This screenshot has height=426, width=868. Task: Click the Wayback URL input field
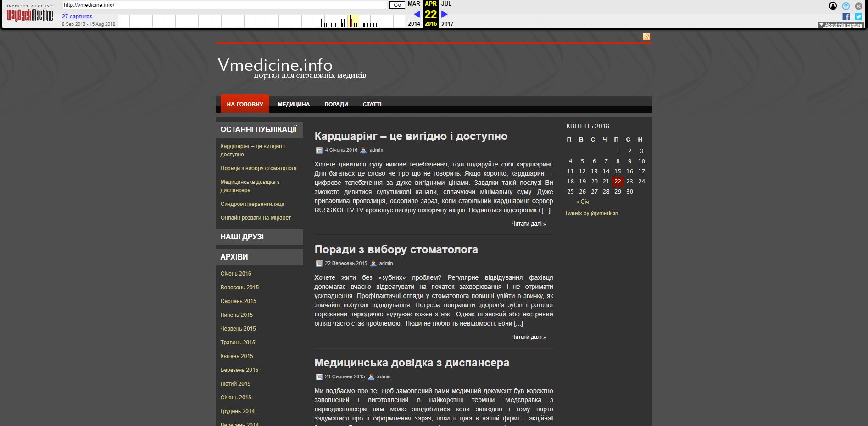(225, 5)
